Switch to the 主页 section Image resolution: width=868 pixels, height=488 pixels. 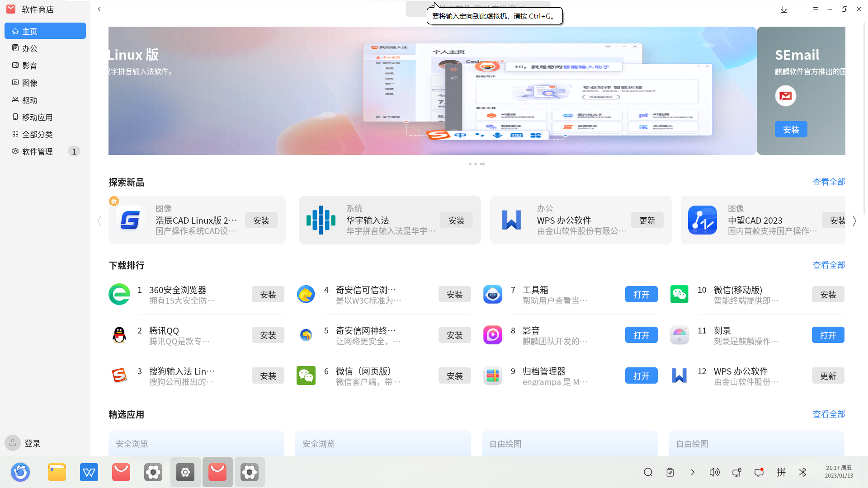click(x=30, y=31)
